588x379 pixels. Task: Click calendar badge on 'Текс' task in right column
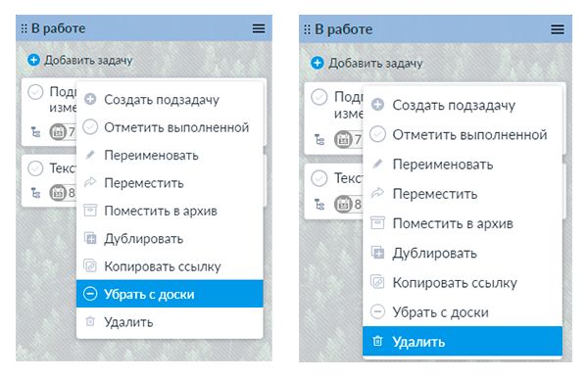point(343,205)
